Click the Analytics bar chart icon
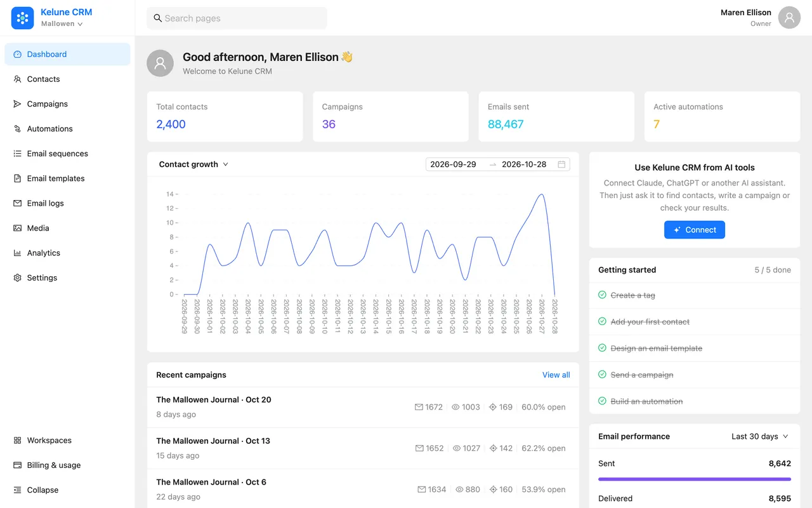Screen dimensions: 812x508 tap(18, 253)
